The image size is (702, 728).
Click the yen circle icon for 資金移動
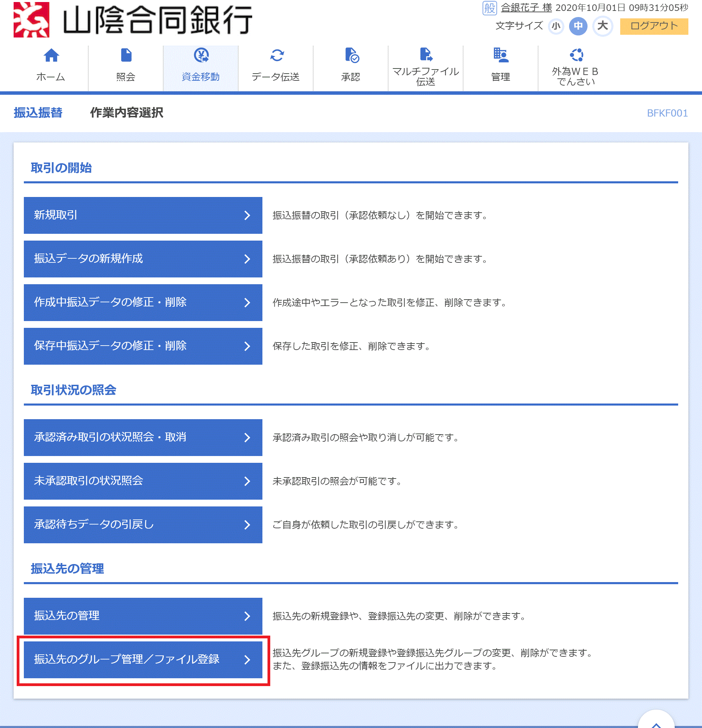[x=201, y=55]
